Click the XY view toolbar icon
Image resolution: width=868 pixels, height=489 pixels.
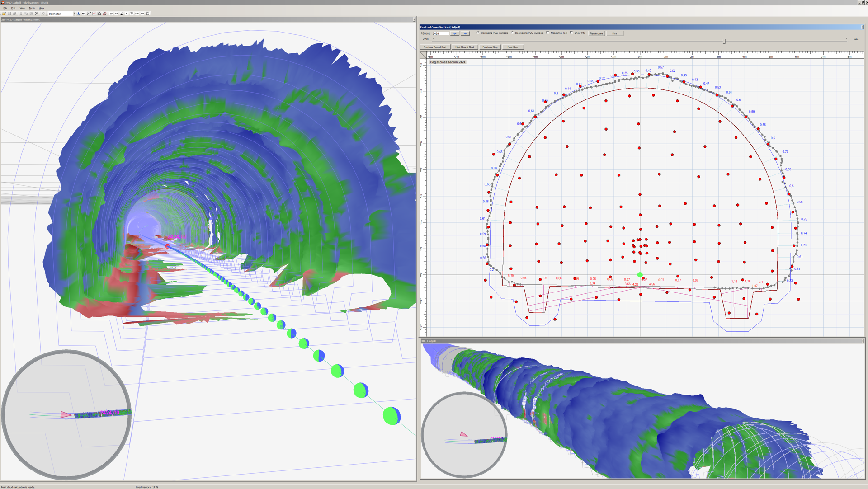(x=116, y=14)
